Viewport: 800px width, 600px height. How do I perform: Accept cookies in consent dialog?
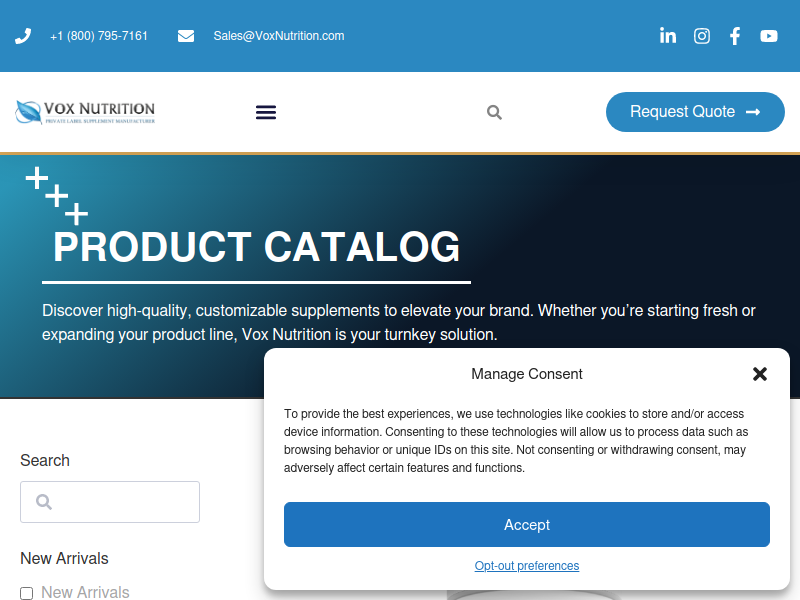pos(527,524)
